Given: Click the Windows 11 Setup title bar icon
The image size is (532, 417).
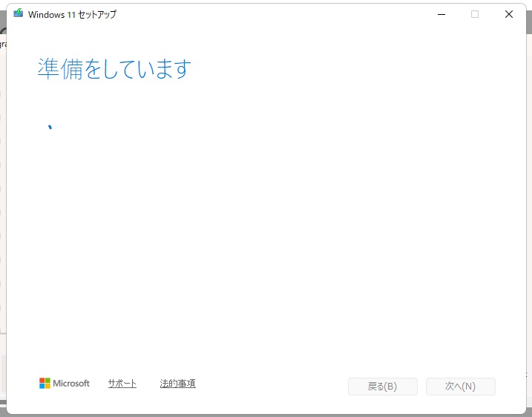Looking at the screenshot, I should tap(19, 14).
